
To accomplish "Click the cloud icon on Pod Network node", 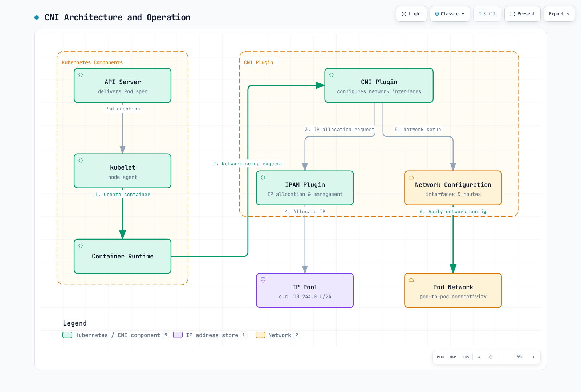I will [411, 280].
